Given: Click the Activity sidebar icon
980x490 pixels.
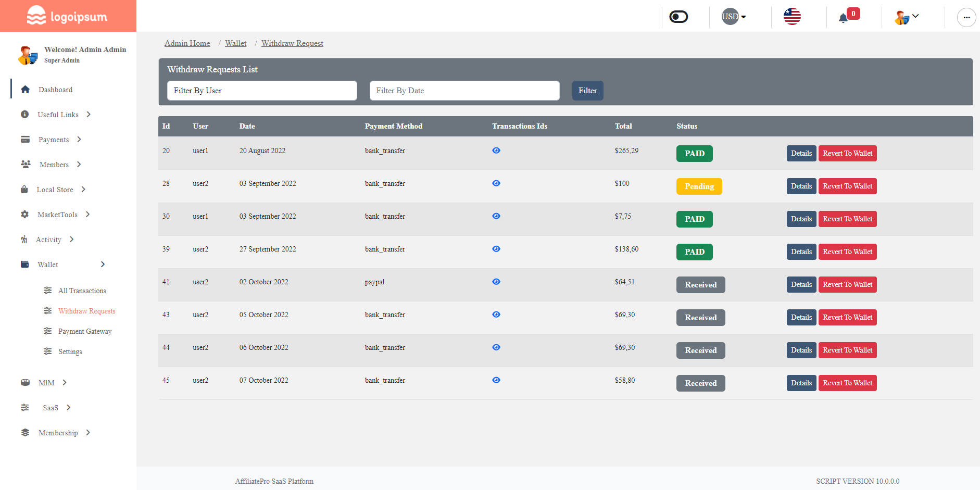Looking at the screenshot, I should tap(24, 239).
